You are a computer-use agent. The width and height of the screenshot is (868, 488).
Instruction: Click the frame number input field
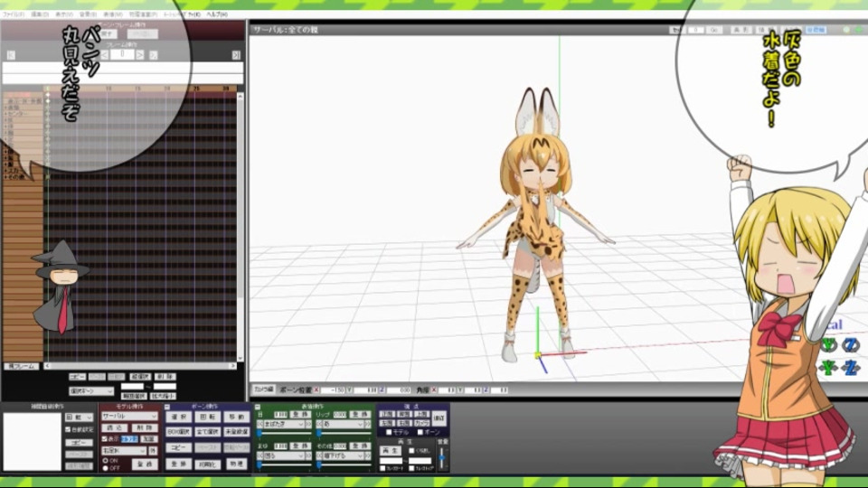pyautogui.click(x=122, y=55)
